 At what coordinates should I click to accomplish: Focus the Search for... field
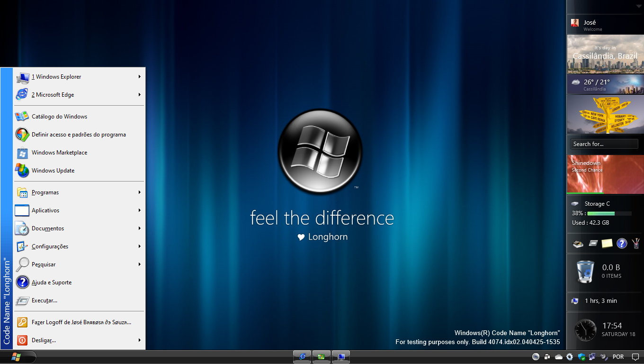click(604, 144)
